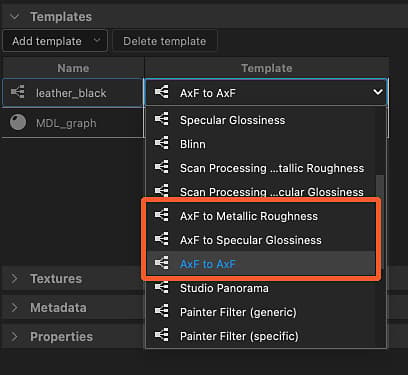Image resolution: width=408 pixels, height=375 pixels.
Task: Select the leather_black template row
Action: (x=73, y=93)
